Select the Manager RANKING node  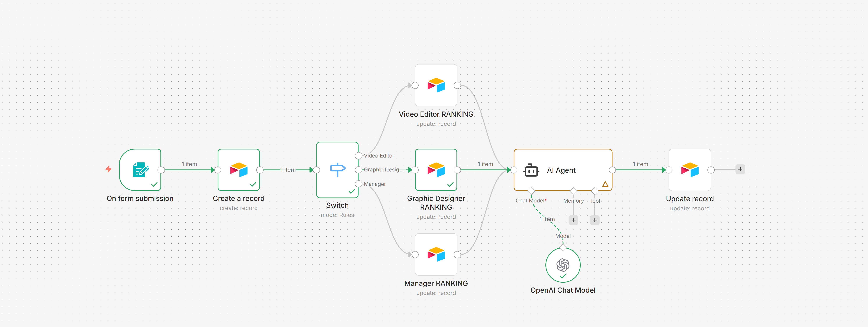coord(436,255)
